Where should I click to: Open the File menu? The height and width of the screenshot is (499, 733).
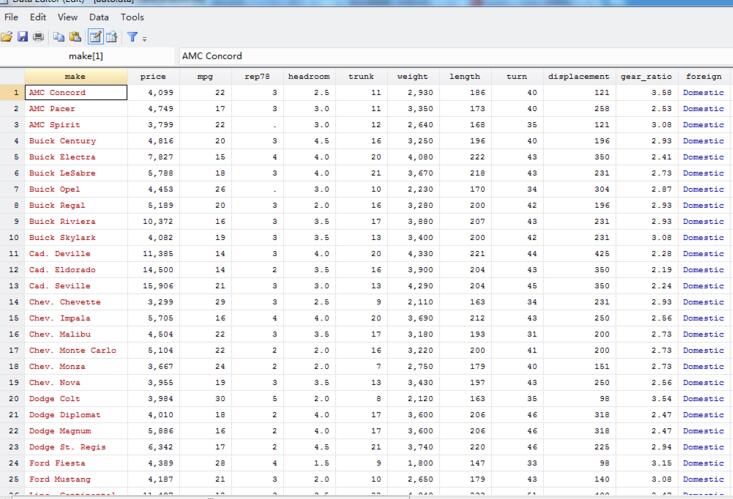[x=11, y=17]
